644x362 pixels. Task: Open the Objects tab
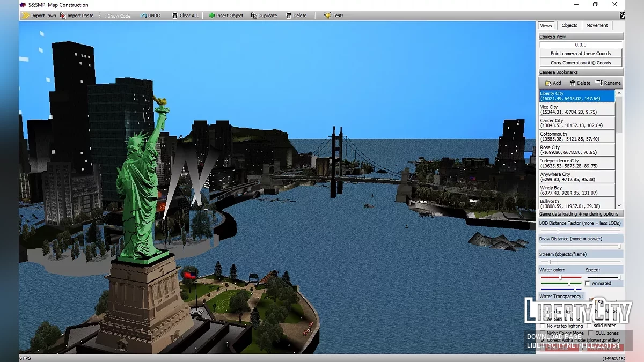click(569, 26)
